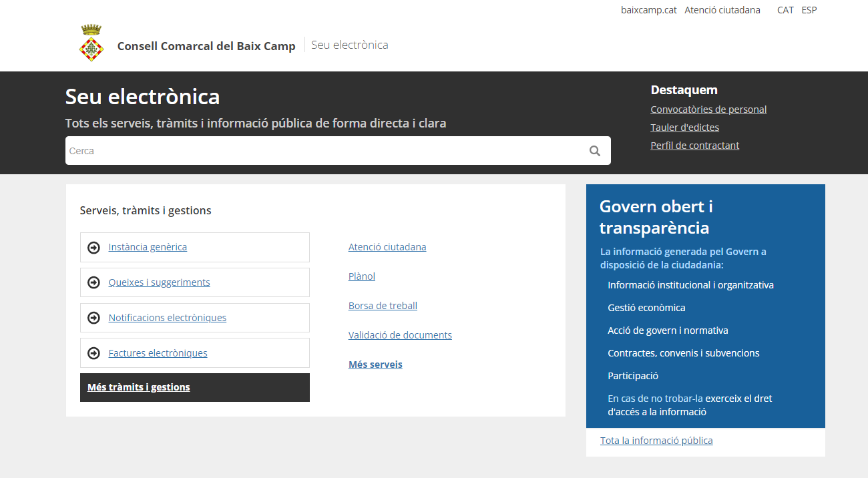Visit the baixcamp.cat top link
Image resolution: width=868 pixels, height=478 pixels.
(x=648, y=10)
